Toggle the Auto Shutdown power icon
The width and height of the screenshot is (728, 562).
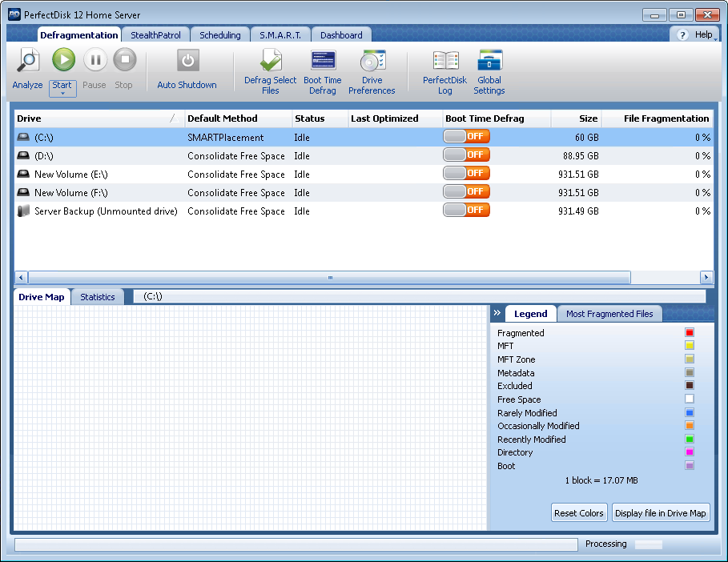[x=187, y=60]
